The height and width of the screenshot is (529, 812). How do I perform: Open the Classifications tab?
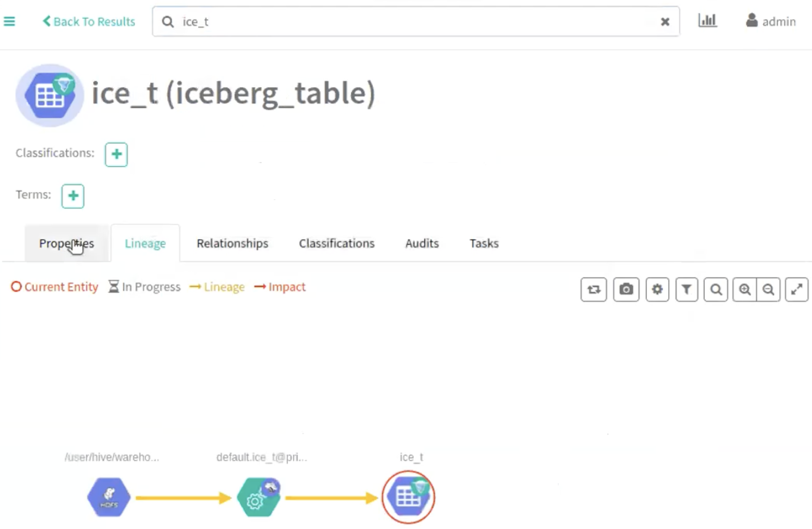tap(337, 243)
